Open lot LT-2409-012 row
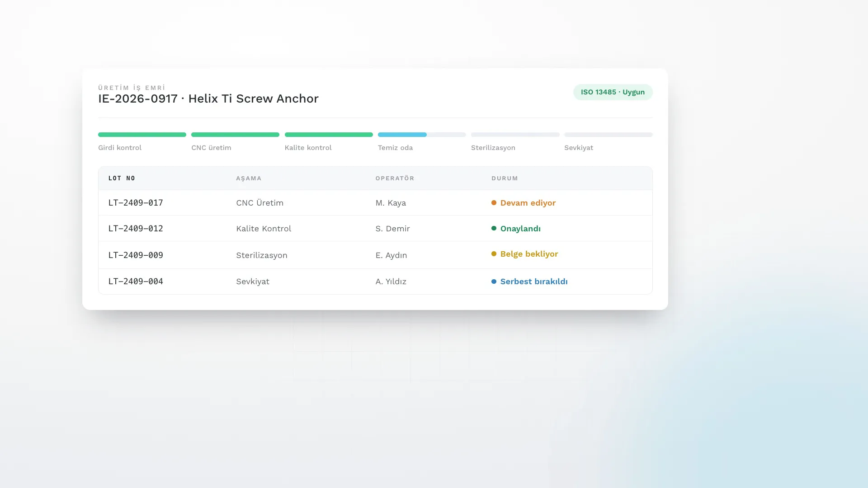Screen dimensions: 868x488 (375, 229)
